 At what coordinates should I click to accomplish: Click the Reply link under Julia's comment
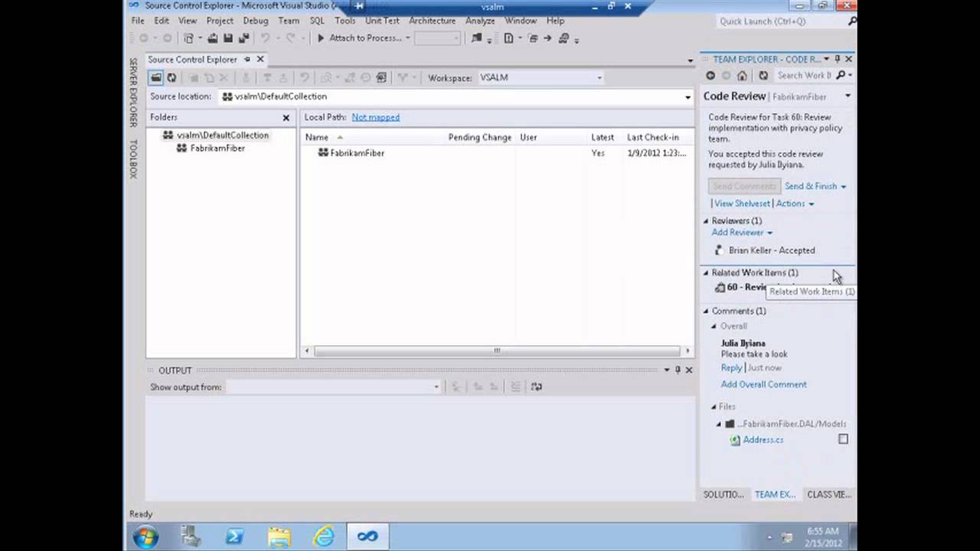731,368
